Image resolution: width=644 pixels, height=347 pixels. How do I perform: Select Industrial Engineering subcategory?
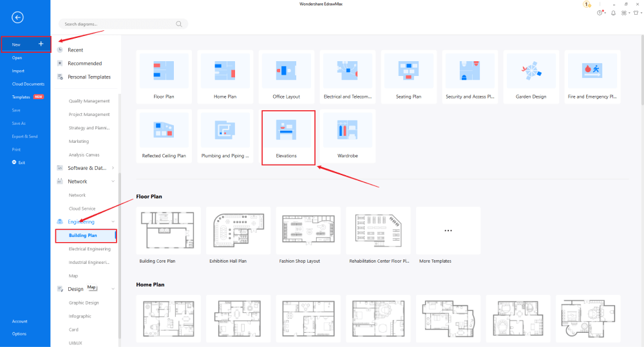(x=89, y=263)
